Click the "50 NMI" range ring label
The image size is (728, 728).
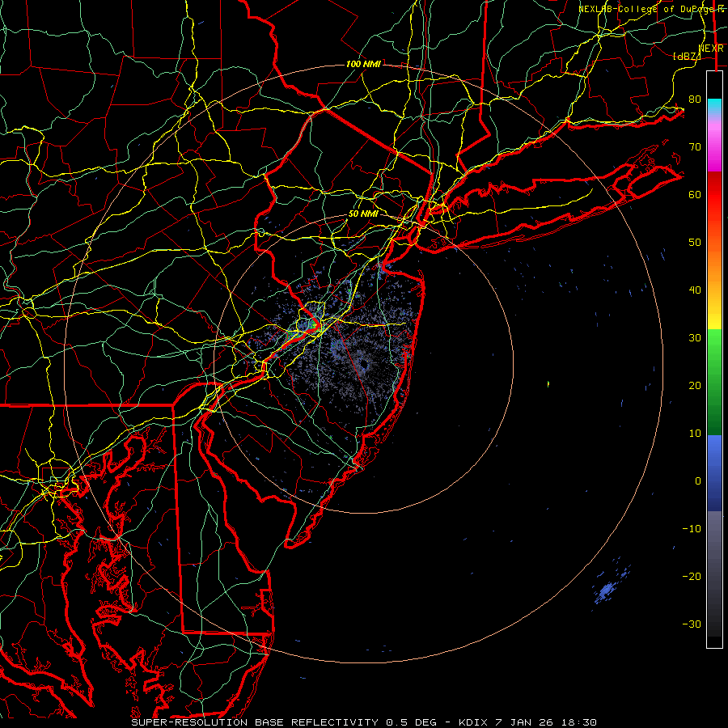(x=363, y=214)
